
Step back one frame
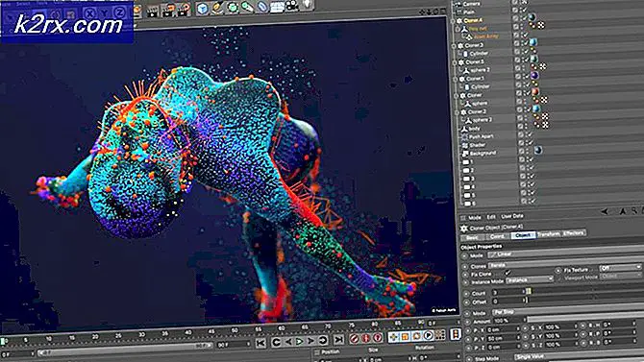pos(288,342)
